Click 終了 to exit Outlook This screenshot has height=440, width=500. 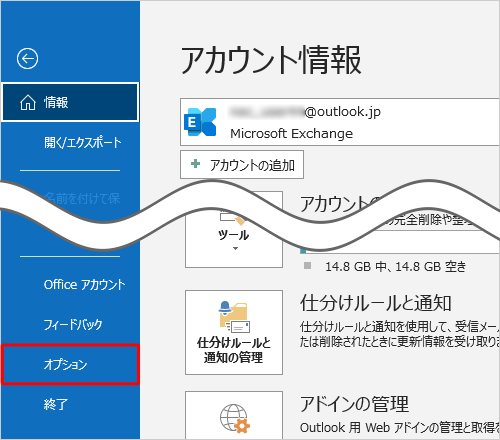55,404
